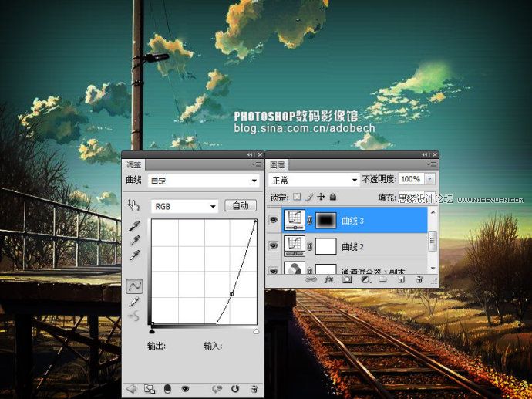Select the on-image targeted adjustment hand tool
This screenshot has width=532, height=399.
(133, 205)
